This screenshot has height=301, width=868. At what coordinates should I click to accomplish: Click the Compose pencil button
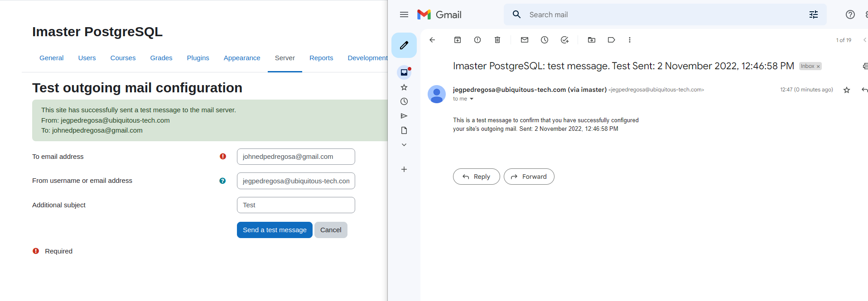tap(404, 45)
